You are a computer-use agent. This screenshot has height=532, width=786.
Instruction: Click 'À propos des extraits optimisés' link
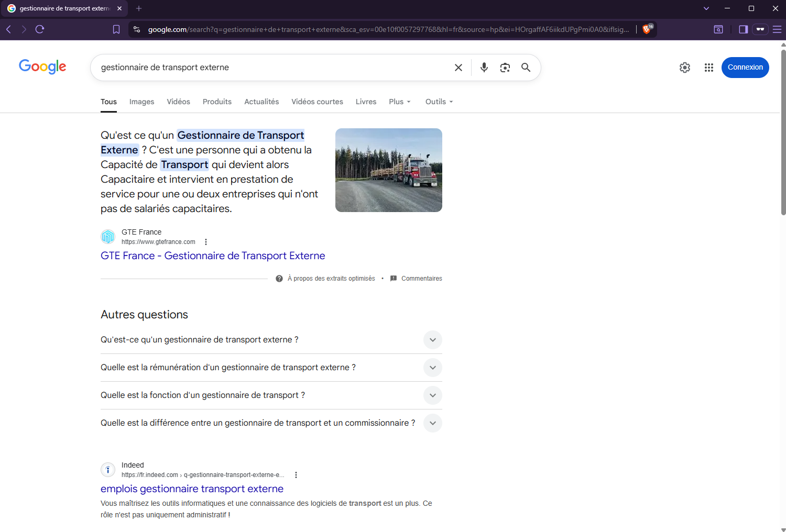(331, 279)
